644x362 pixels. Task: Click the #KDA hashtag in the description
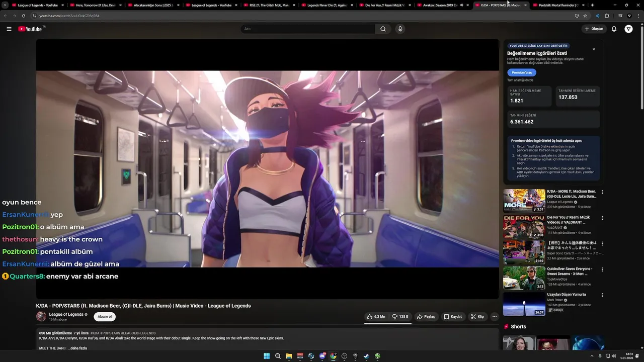[95, 333]
